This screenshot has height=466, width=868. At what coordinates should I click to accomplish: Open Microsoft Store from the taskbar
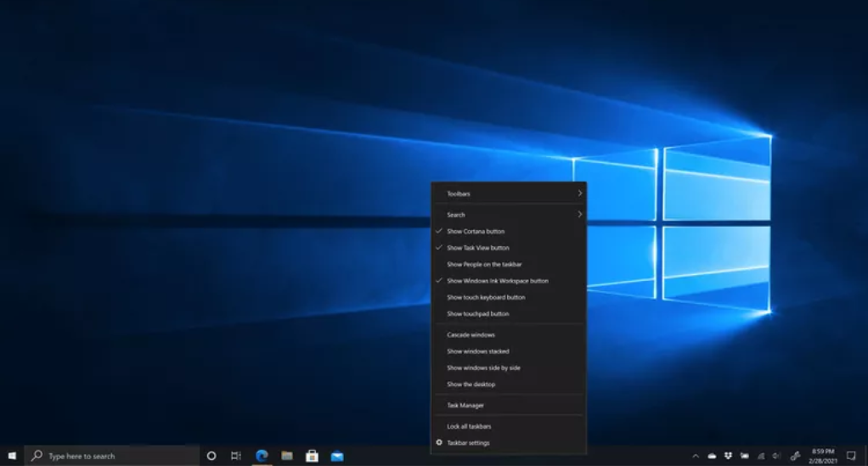tap(312, 456)
